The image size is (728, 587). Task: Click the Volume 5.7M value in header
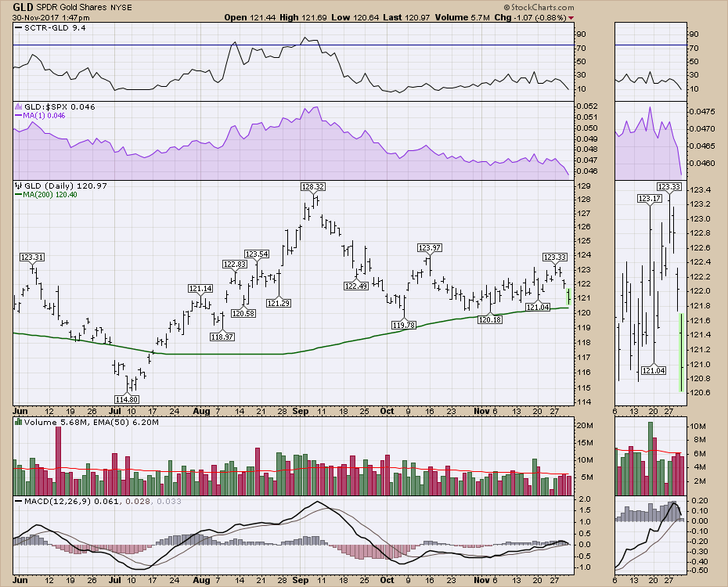[x=463, y=17]
